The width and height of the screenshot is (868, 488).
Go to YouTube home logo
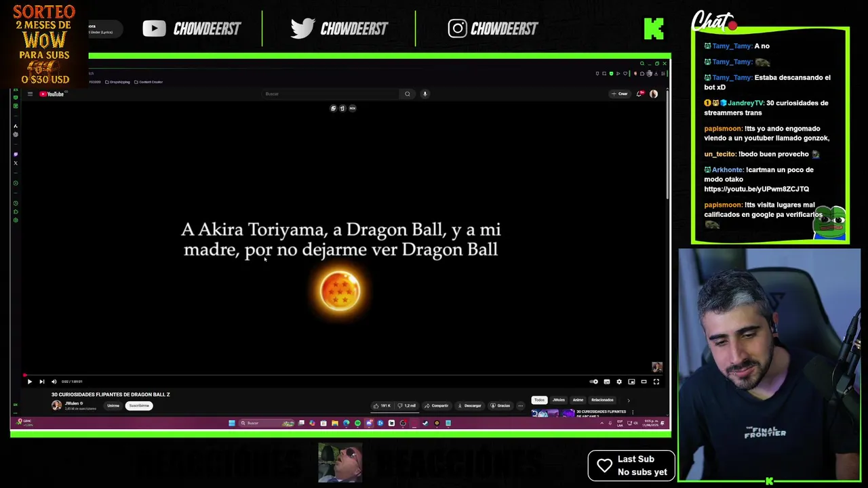[52, 94]
